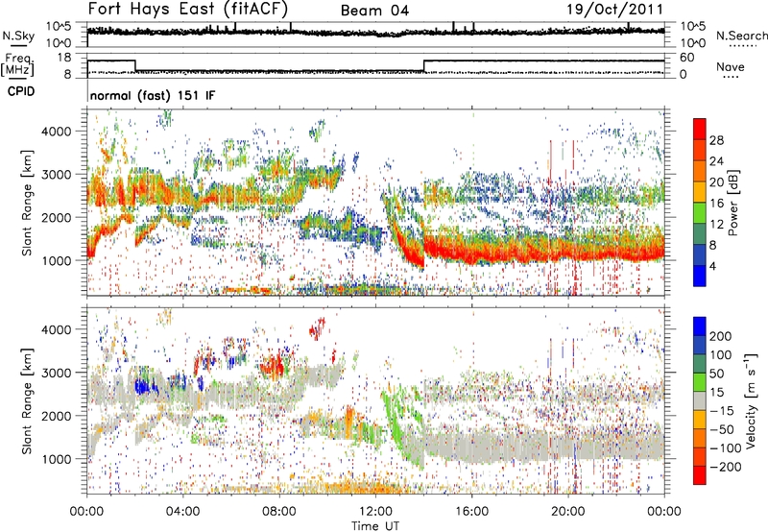
Task: Click the 'Time UT' axis title
Action: 375,525
